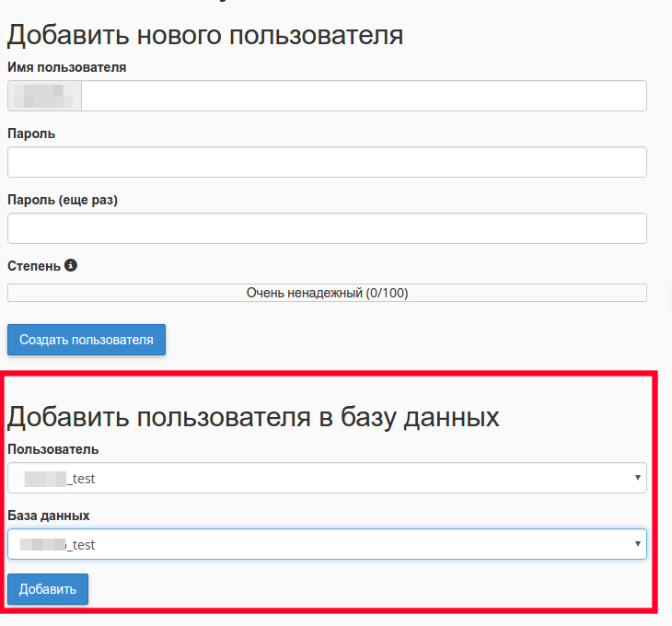Select the Пароль (еще раз) input field
This screenshot has width=672, height=626.
pos(327,228)
